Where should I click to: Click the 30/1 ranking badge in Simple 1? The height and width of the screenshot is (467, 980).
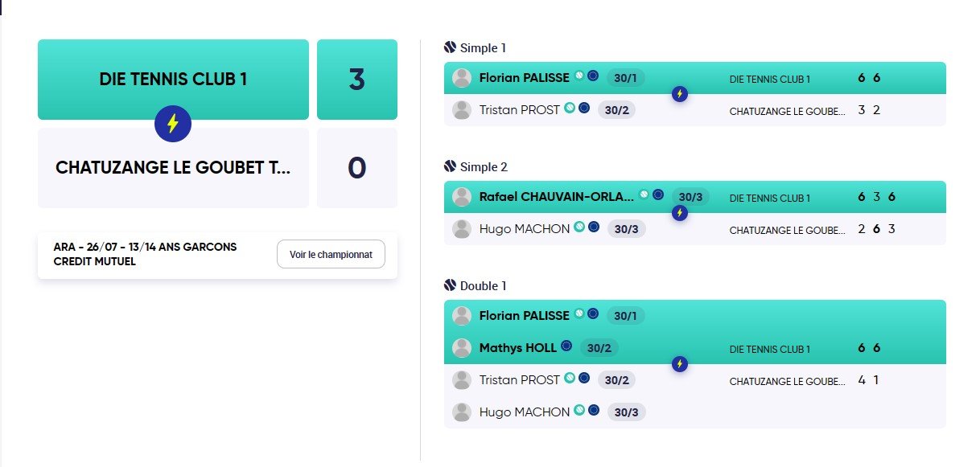tap(625, 78)
